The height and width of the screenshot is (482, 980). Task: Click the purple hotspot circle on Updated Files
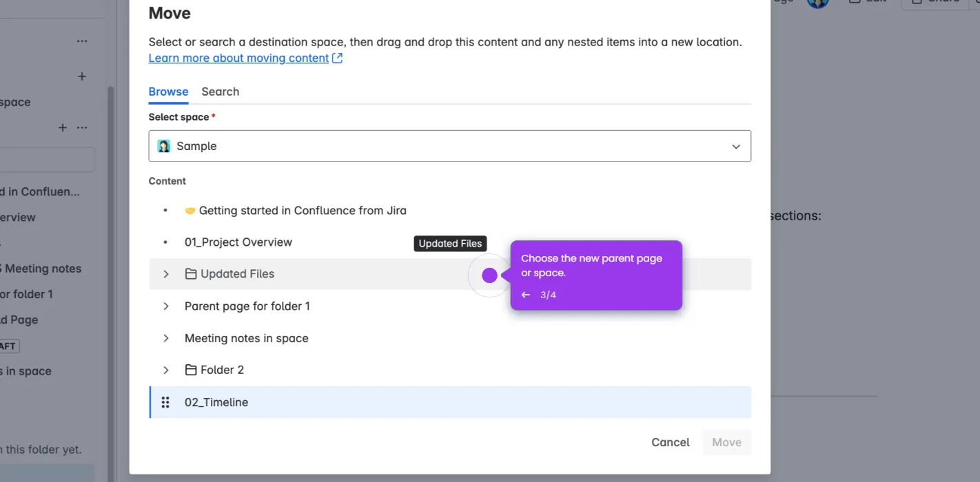(489, 275)
